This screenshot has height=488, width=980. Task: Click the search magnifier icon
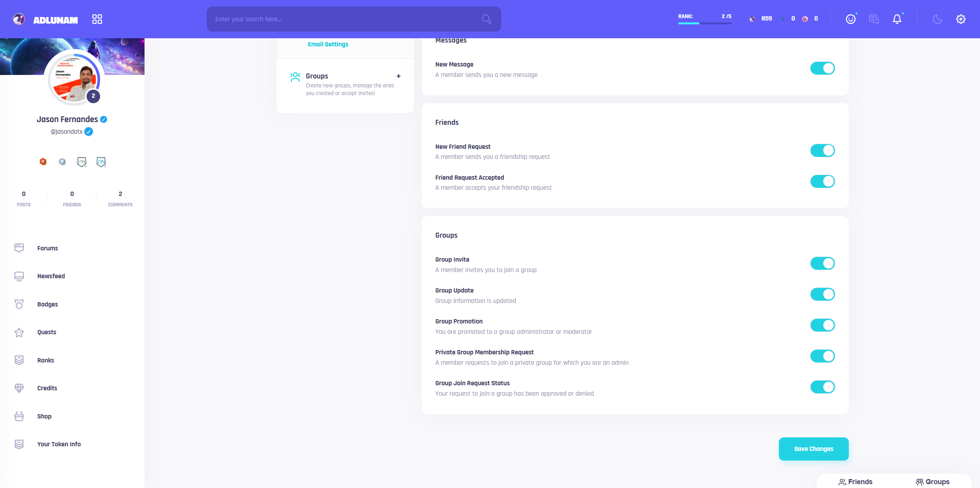(x=486, y=19)
